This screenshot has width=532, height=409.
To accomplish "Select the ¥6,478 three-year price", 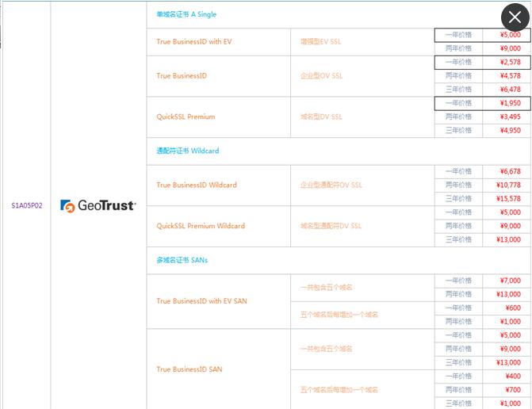I will point(511,90).
